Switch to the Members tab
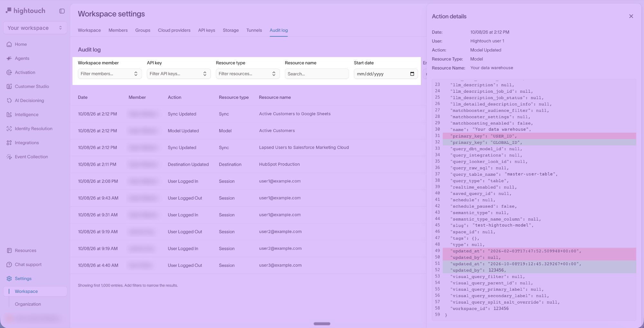This screenshot has width=644, height=328. (x=118, y=30)
